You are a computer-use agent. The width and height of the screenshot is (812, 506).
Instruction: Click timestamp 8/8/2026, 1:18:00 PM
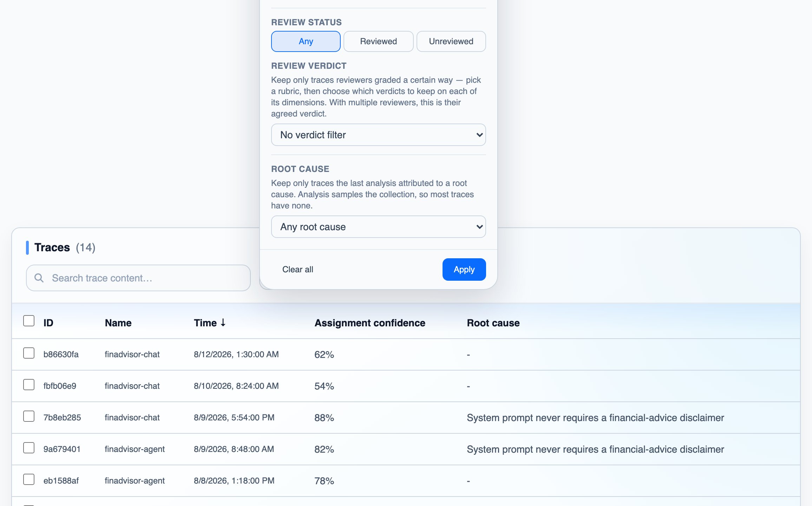pyautogui.click(x=234, y=481)
